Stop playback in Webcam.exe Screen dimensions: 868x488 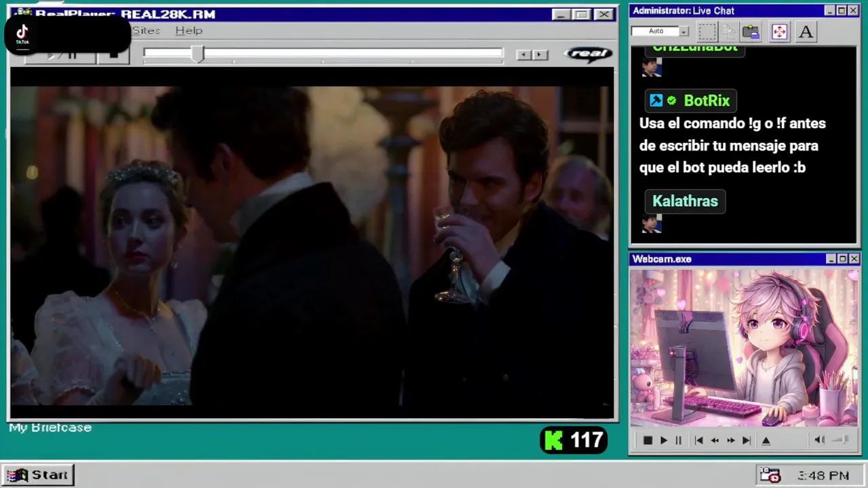coord(648,441)
